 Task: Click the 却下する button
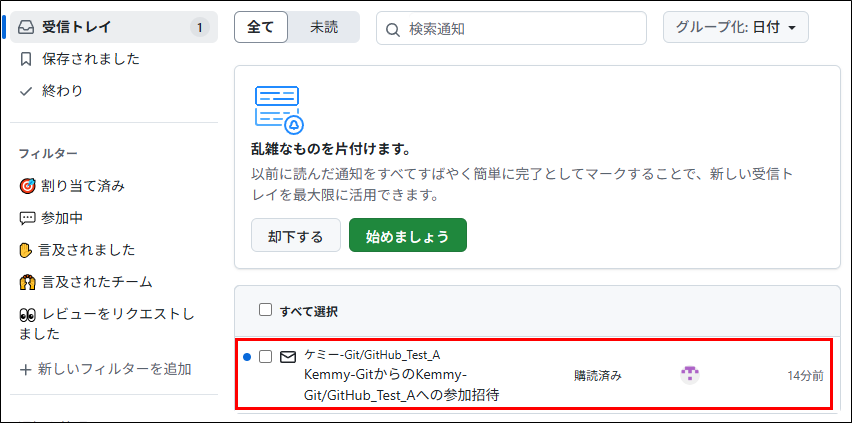296,235
